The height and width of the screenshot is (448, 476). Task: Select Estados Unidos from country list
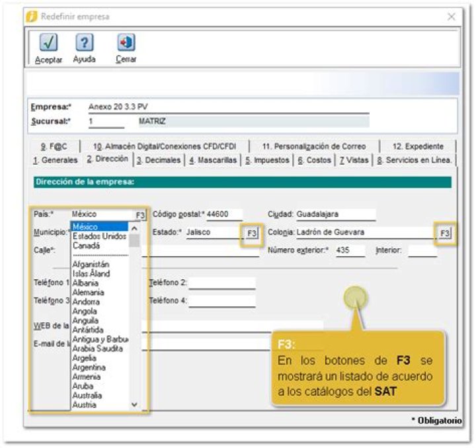tap(99, 236)
